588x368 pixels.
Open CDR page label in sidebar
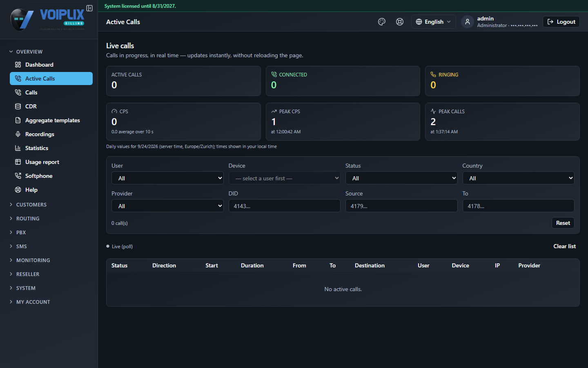(x=31, y=106)
